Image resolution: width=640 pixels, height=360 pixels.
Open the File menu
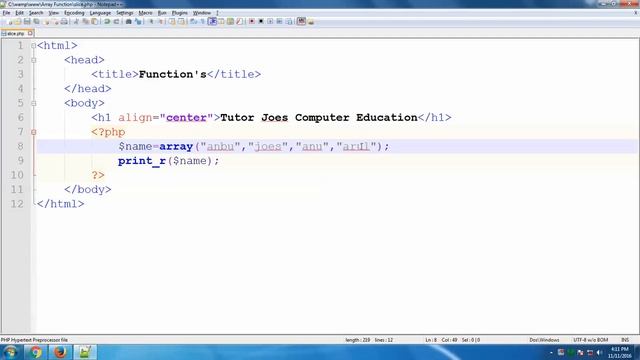click(x=6, y=13)
